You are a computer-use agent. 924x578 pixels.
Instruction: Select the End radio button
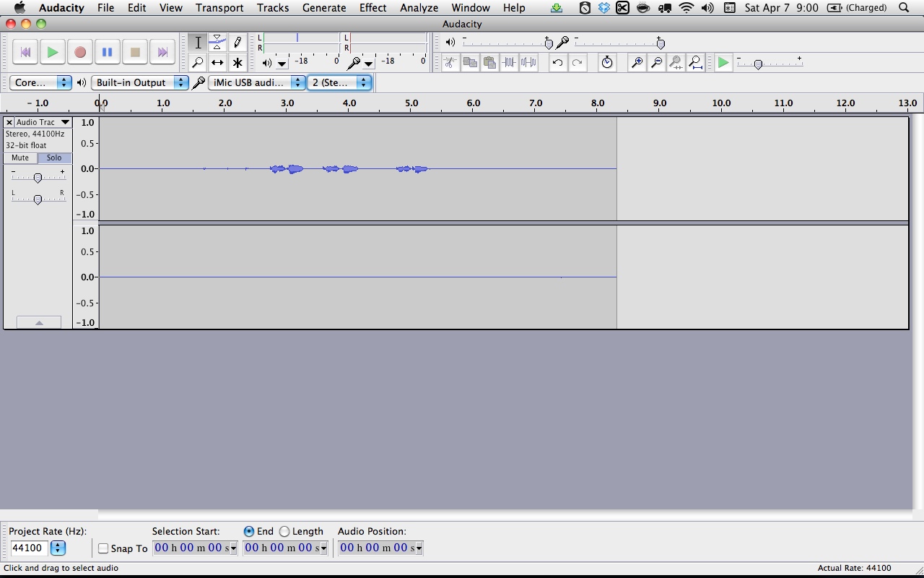[249, 531]
